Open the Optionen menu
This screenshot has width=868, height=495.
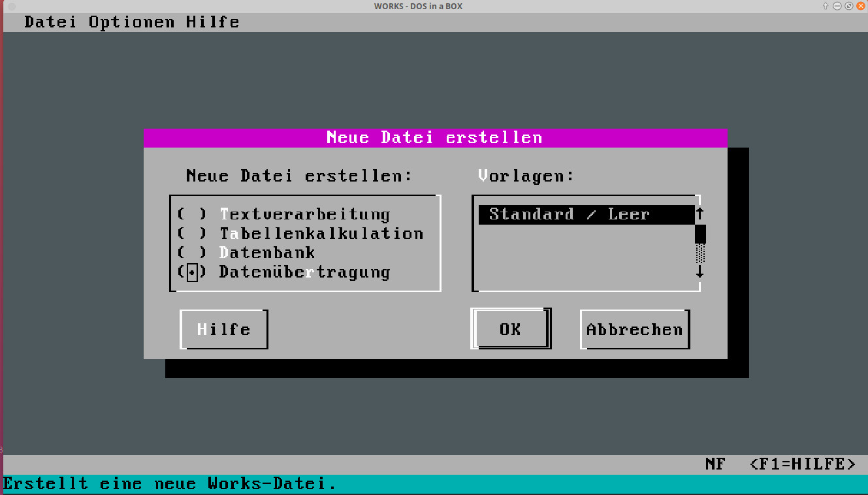(x=132, y=22)
